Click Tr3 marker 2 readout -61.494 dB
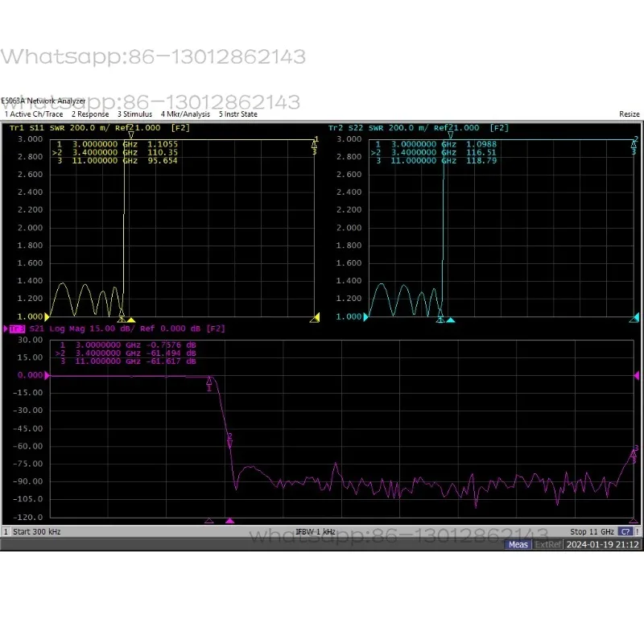The height and width of the screenshot is (644, 644). pyautogui.click(x=171, y=353)
